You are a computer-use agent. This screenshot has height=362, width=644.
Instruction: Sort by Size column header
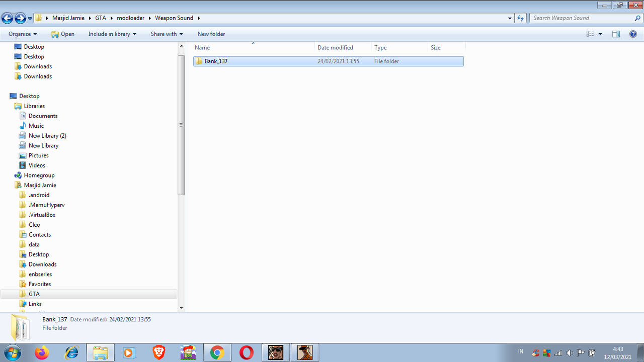point(446,47)
